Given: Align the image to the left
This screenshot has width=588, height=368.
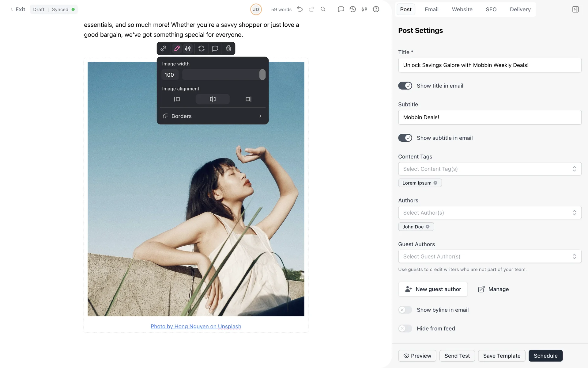Looking at the screenshot, I should (x=177, y=99).
